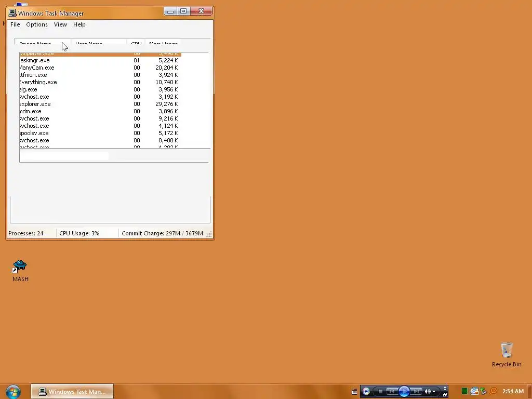
Task: Close the Windows Task Manager window
Action: point(201,11)
